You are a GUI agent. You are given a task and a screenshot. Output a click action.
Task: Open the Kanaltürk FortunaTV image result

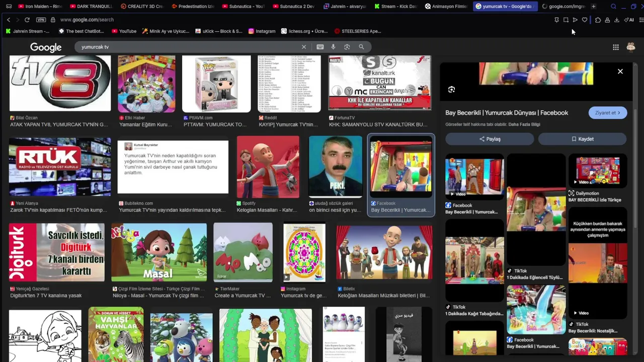coord(380,83)
